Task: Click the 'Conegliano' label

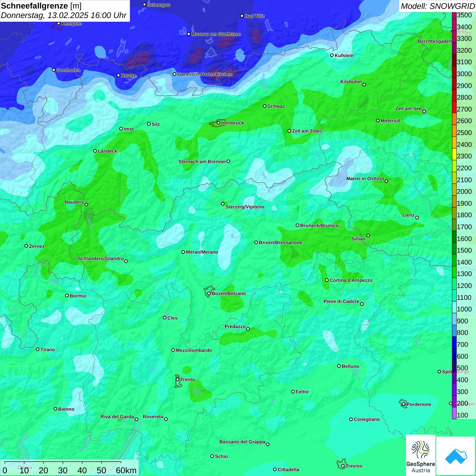Action: pos(367,419)
